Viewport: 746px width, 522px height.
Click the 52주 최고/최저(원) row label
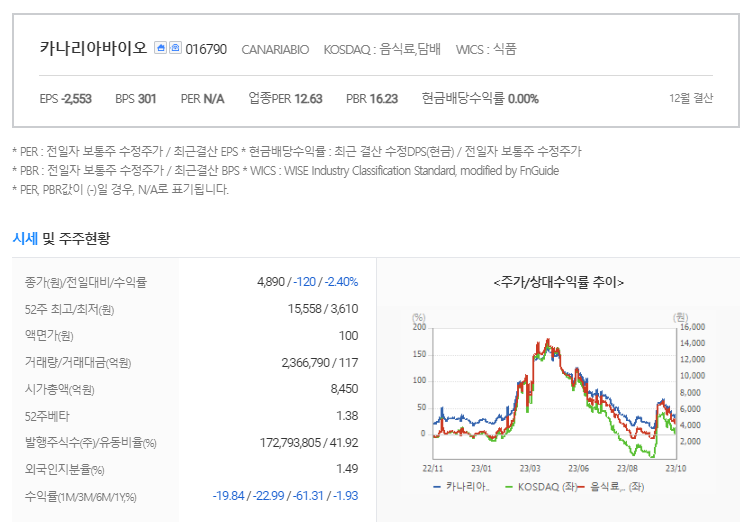pos(69,310)
